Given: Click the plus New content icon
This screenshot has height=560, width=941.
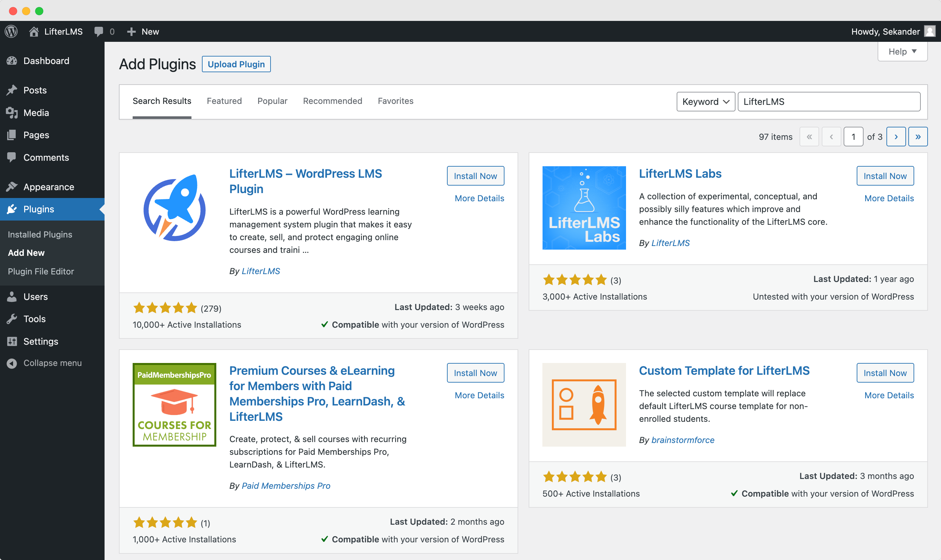Looking at the screenshot, I should [131, 31].
